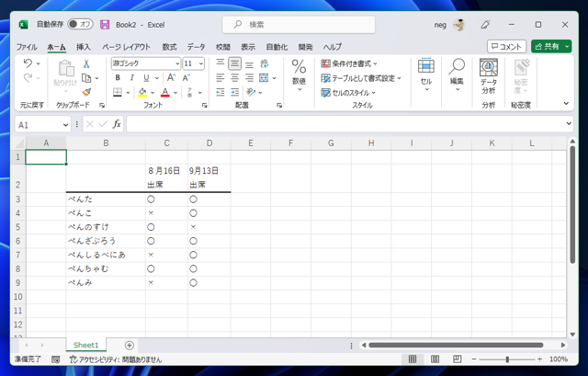Click the Fill Color bucket icon
The image size is (588, 376).
click(x=142, y=92)
